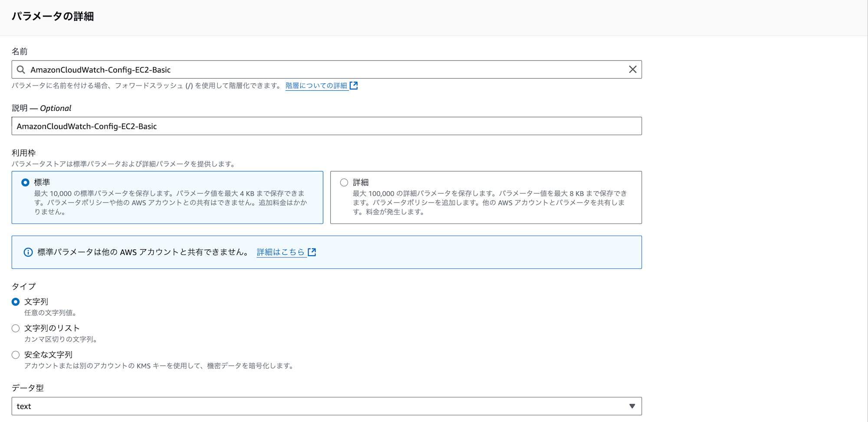Open the 階層についての詳細 link
Viewport: 868px width, 422px height.
coord(316,86)
